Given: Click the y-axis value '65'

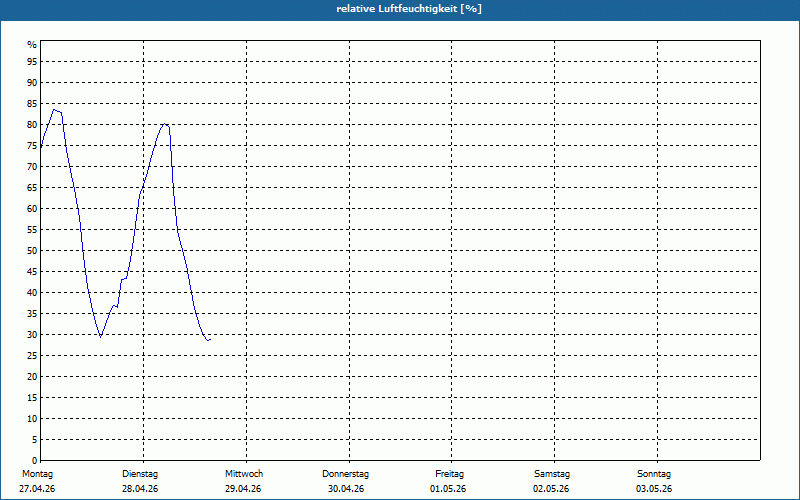Looking at the screenshot, I should point(32,188).
